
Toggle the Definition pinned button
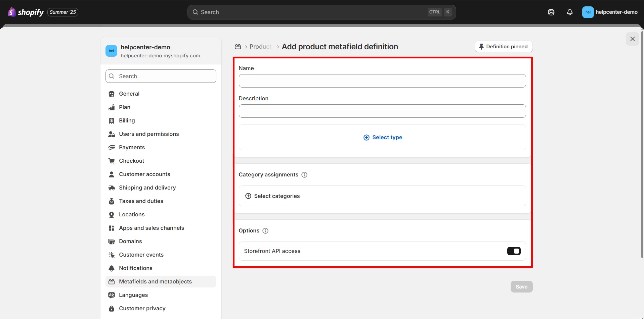click(503, 47)
